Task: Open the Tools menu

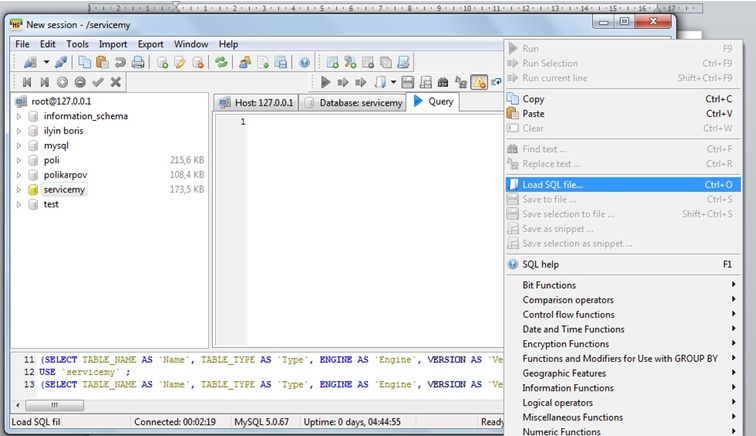Action: [x=77, y=44]
